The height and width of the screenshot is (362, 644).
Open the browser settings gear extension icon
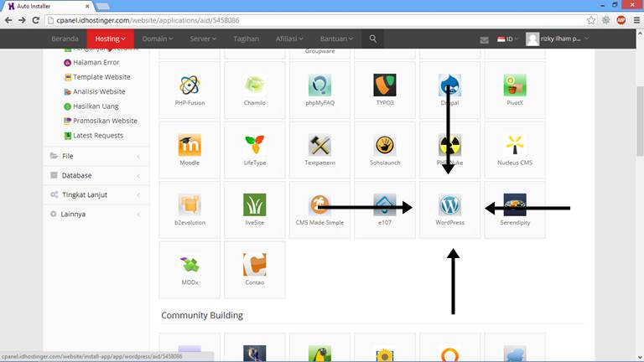click(x=605, y=20)
